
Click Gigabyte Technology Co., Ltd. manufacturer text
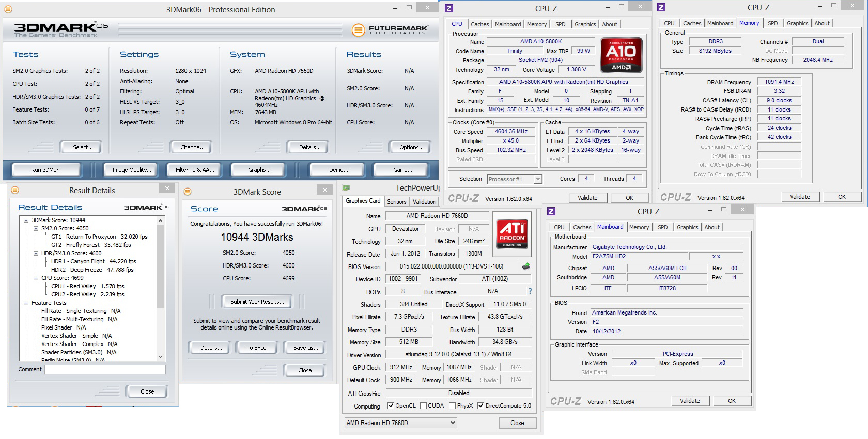[x=629, y=247]
